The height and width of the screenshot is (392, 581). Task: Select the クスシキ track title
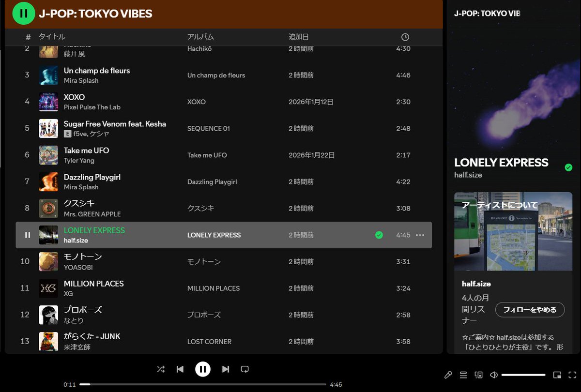click(x=79, y=203)
